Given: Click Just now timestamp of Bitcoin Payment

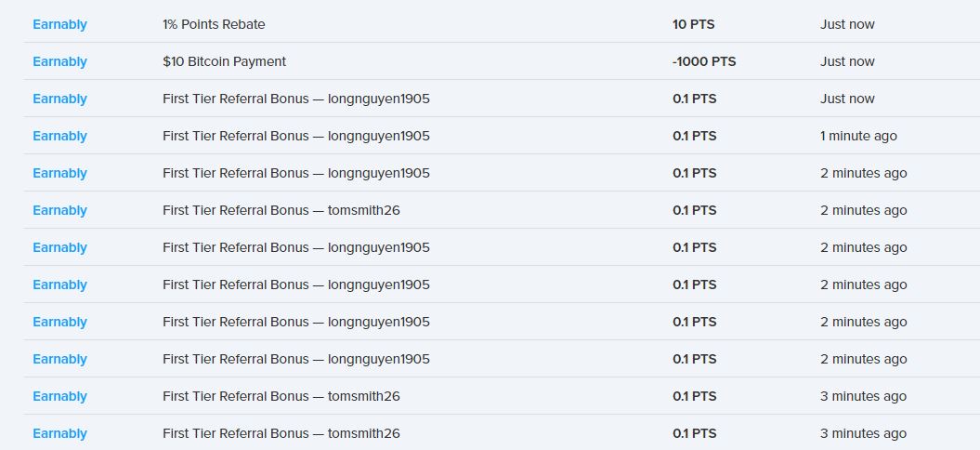Looking at the screenshot, I should (847, 61).
